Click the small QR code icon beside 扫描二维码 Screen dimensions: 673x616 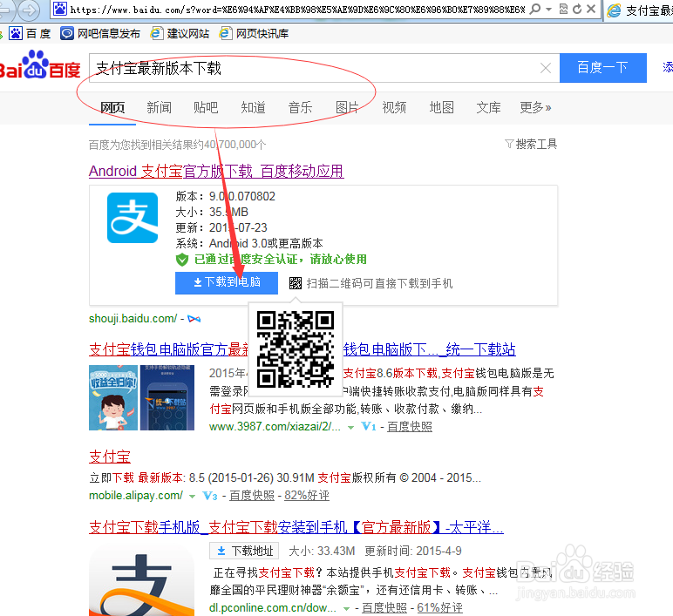pos(296,283)
